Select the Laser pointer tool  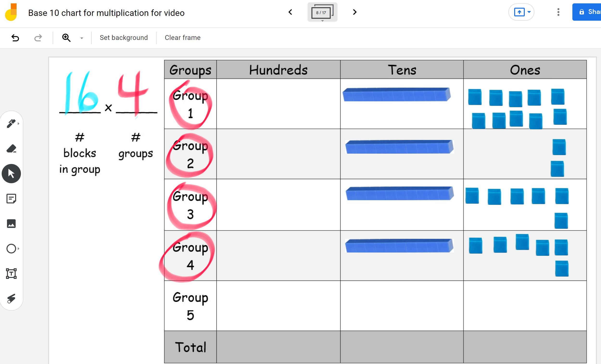click(x=11, y=298)
